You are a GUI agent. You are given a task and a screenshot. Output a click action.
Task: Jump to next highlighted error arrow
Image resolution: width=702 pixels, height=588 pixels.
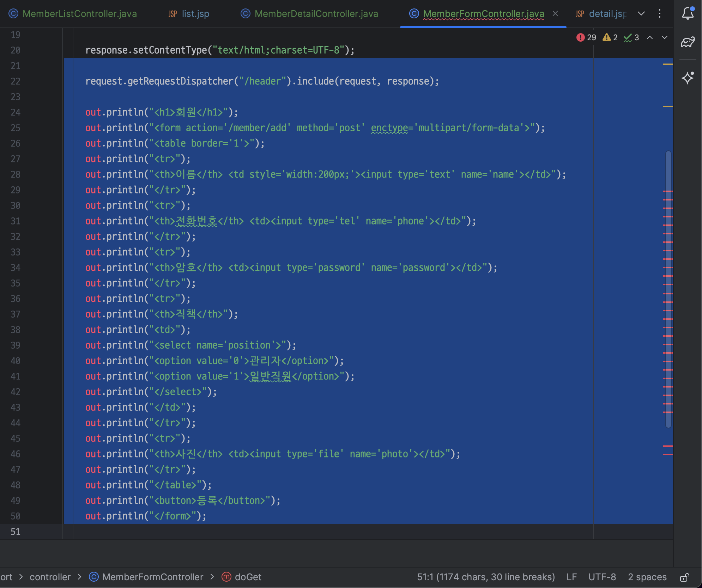[x=665, y=37]
